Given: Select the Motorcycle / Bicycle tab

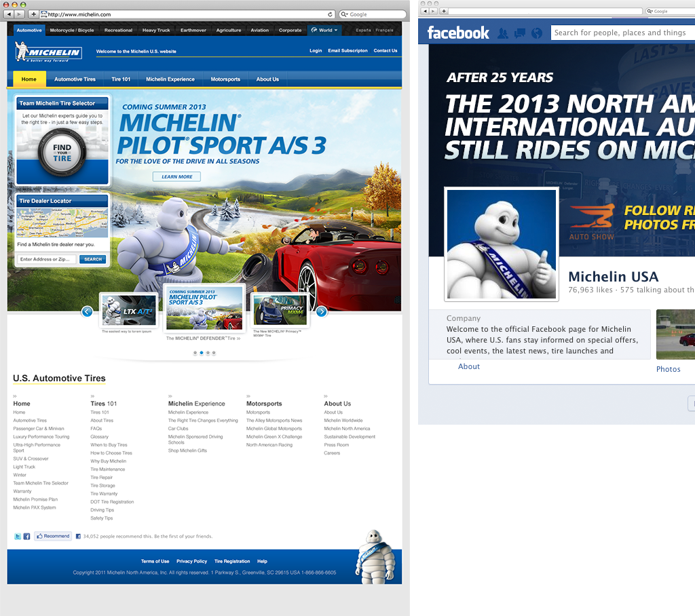Looking at the screenshot, I should click(72, 30).
